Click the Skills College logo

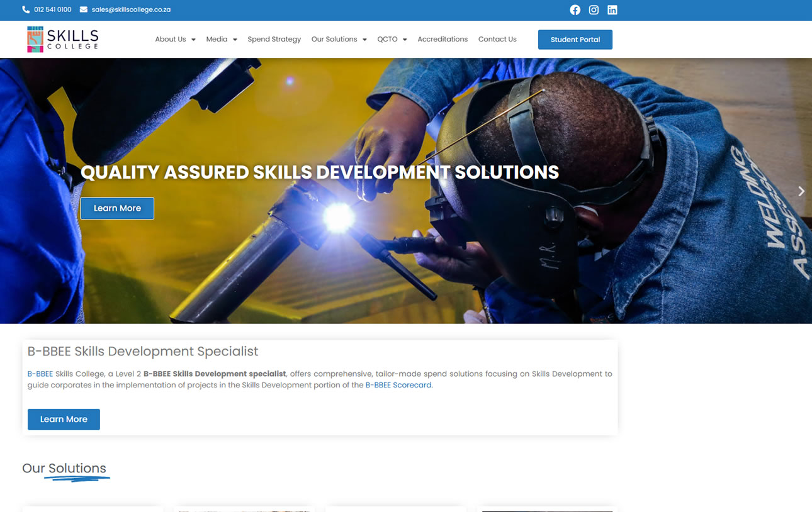click(x=63, y=39)
